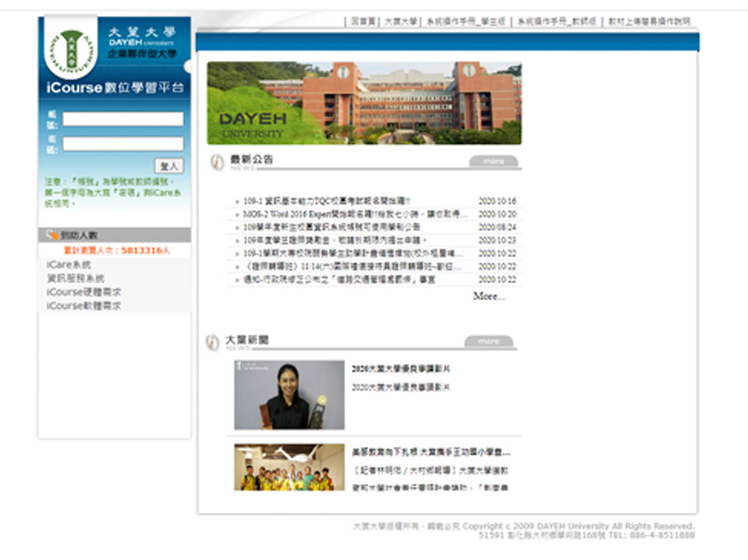
Task: Click the green login notice text
Action: click(x=113, y=192)
